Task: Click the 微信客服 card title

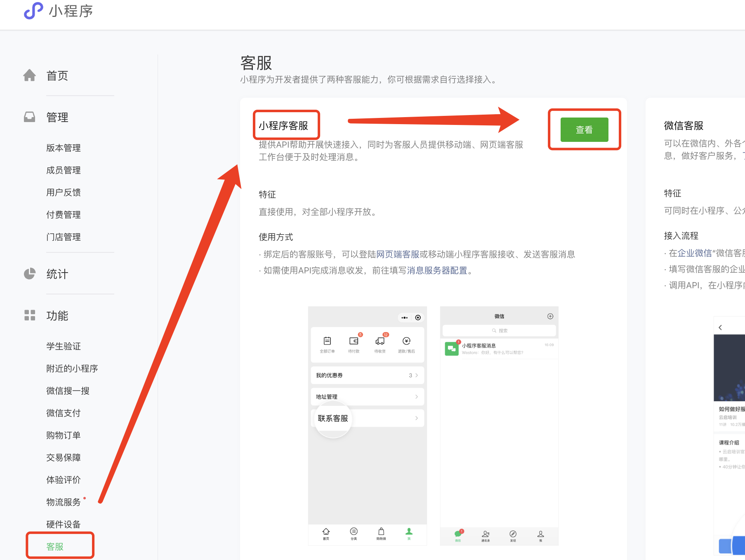Action: (x=684, y=126)
